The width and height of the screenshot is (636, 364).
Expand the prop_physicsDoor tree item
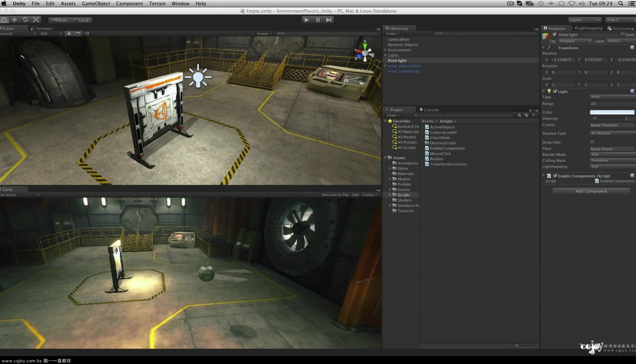385,66
